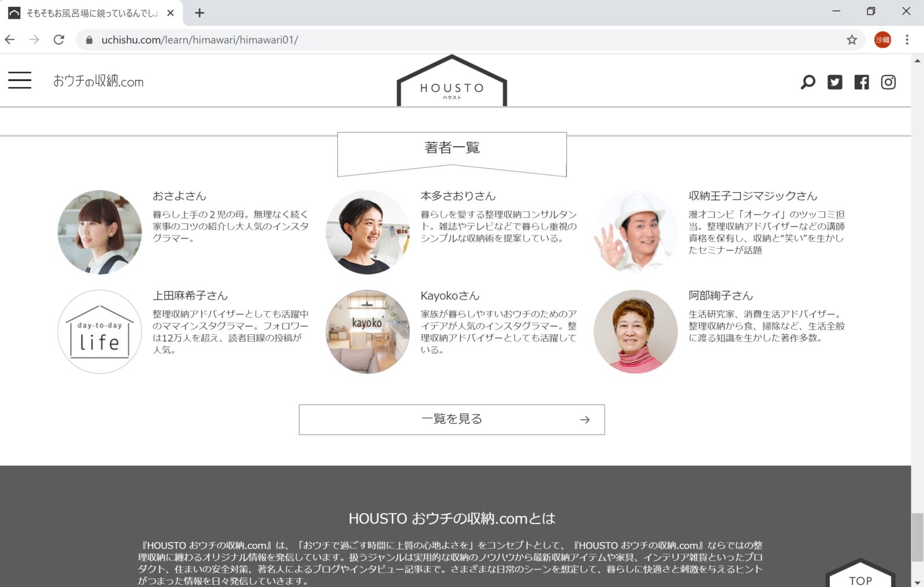Viewport: 924px width, 587px height.
Task: Click the 一覧を見る button
Action: point(452,420)
